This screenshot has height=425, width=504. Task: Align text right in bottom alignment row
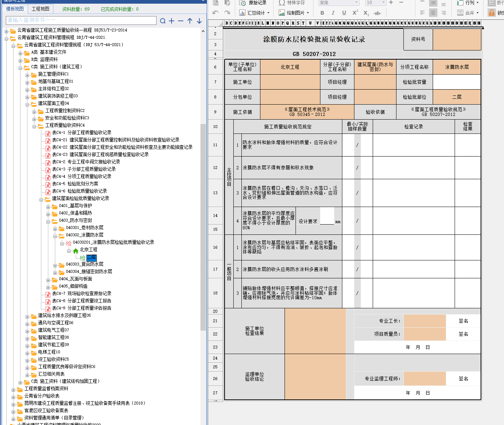tap(444, 13)
